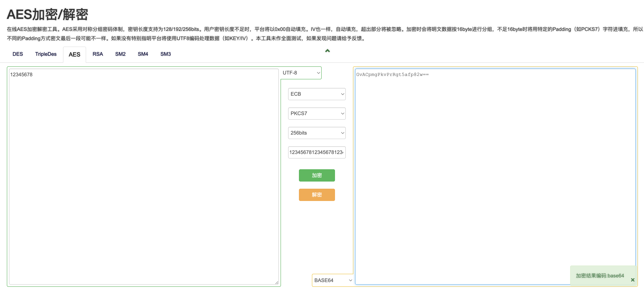
Task: Focus the key input field
Action: pyautogui.click(x=316, y=152)
